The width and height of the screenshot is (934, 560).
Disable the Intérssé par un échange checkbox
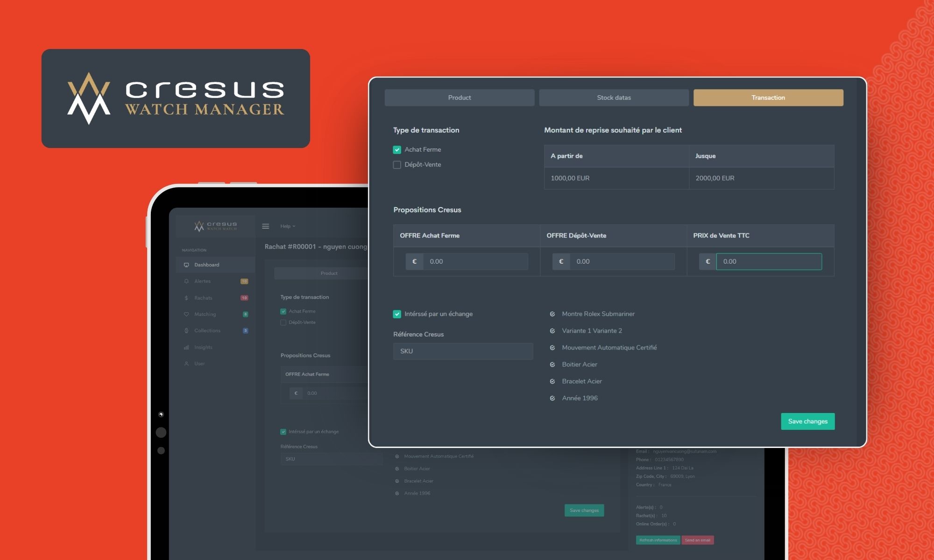pos(397,314)
